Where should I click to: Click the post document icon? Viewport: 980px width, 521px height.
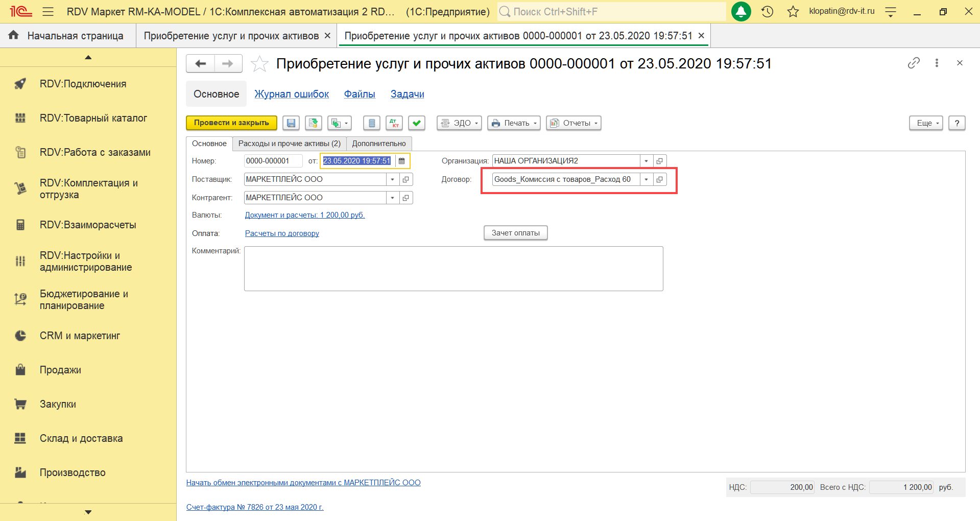pos(313,123)
